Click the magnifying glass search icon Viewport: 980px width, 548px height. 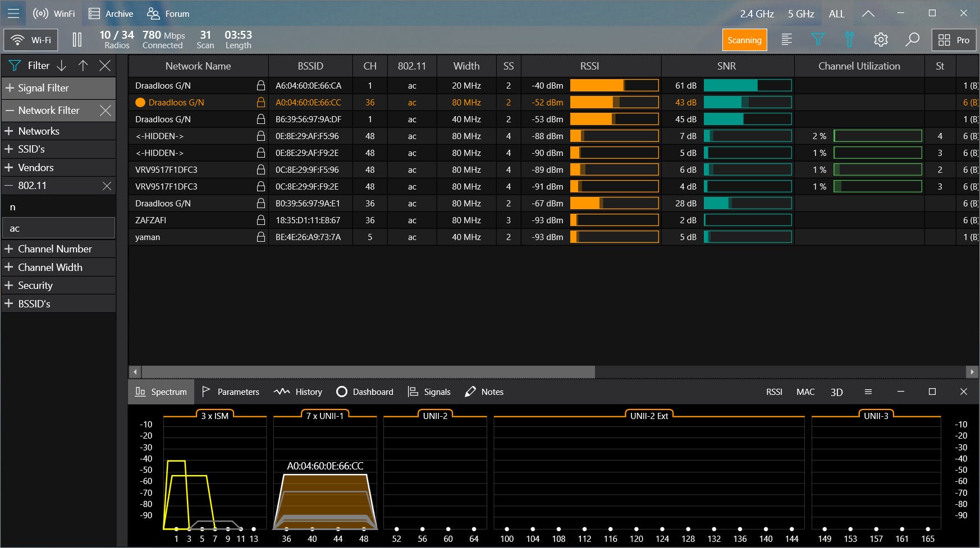click(x=913, y=40)
